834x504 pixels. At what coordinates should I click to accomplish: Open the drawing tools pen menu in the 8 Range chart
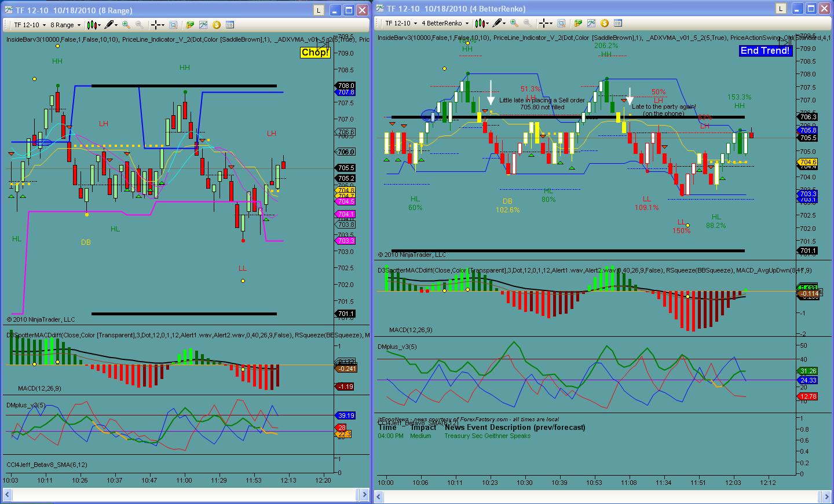pyautogui.click(x=111, y=25)
